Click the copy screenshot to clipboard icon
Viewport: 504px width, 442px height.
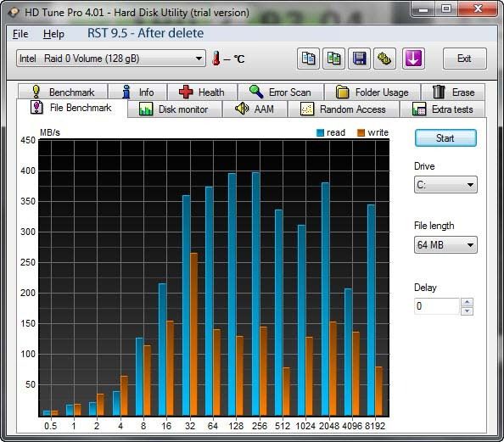click(333, 59)
